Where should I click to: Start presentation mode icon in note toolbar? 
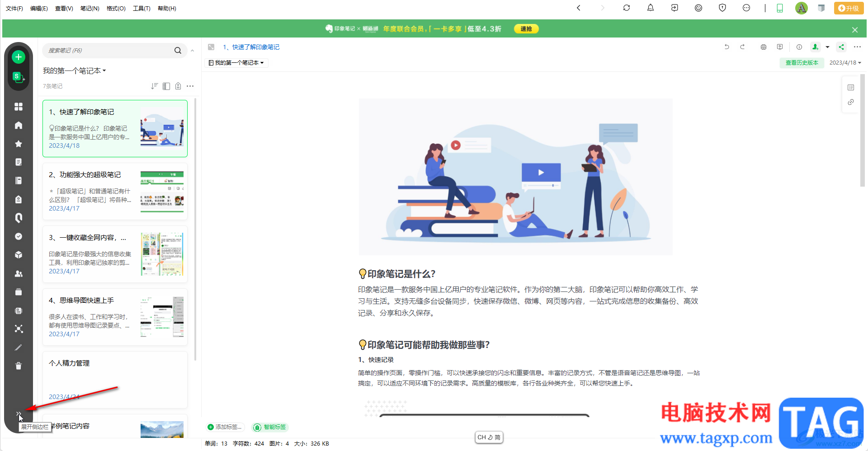pos(780,47)
